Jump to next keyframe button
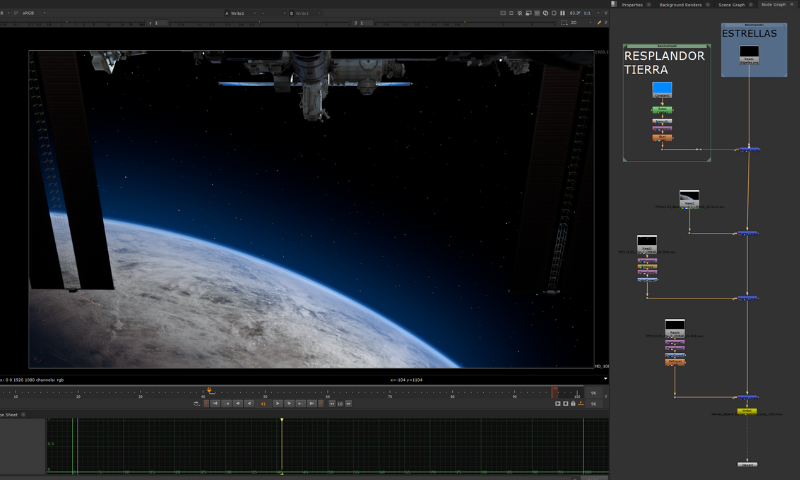Image resolution: width=800 pixels, height=480 pixels. 301,403
